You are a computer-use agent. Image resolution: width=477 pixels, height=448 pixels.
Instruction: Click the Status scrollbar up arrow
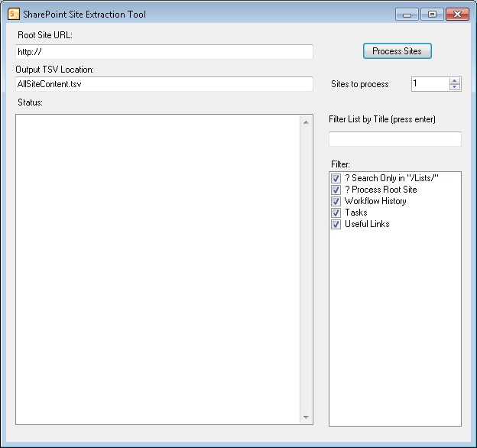tap(306, 122)
